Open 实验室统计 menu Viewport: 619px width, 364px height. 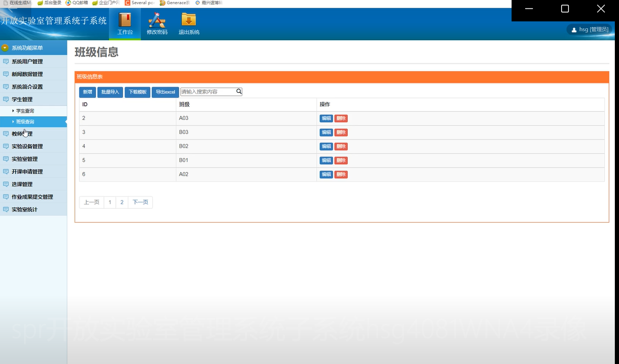tap(33, 210)
